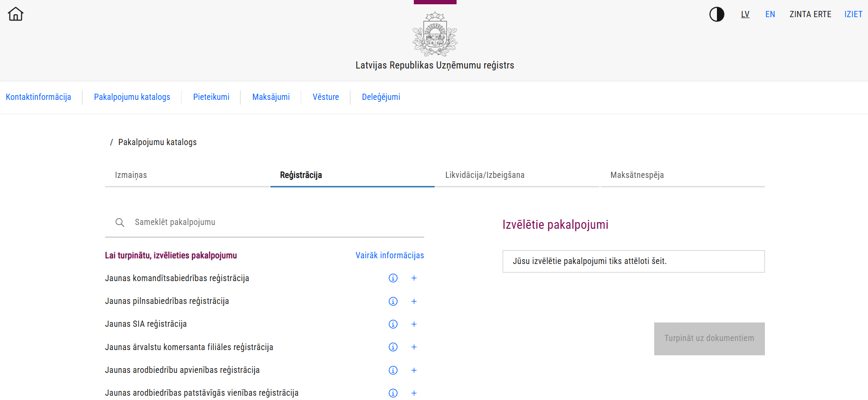Click Jaunas pilnsabiedrības reģistrācija text
This screenshot has height=400, width=868.
(x=167, y=301)
